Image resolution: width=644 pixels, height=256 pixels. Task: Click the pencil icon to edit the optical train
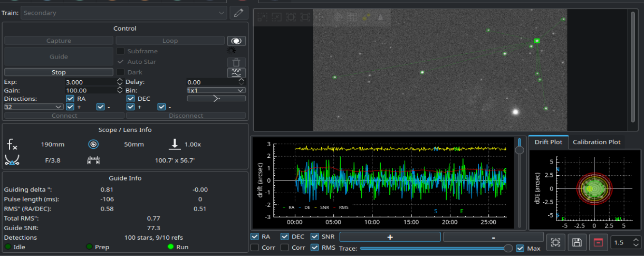pyautogui.click(x=239, y=13)
